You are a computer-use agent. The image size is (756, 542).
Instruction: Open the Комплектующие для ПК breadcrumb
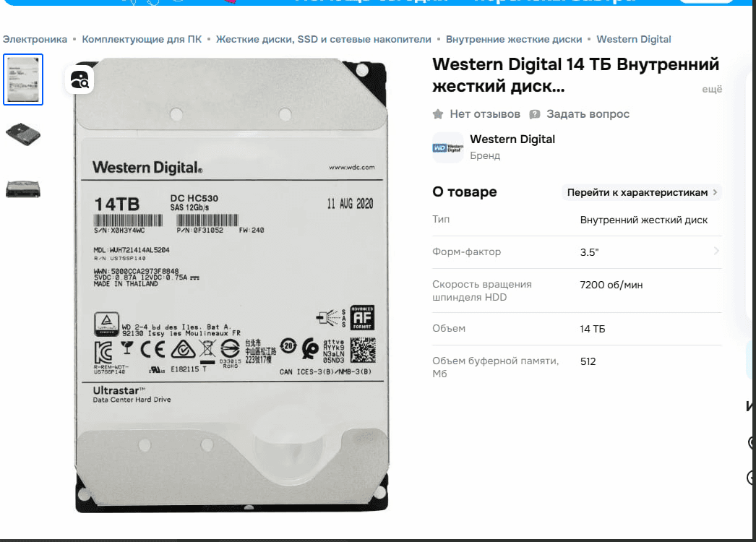(142, 39)
